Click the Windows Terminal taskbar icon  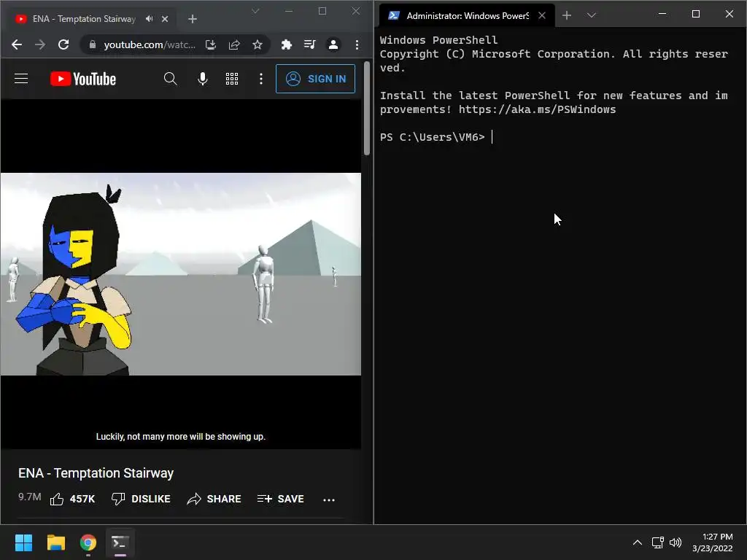tap(120, 542)
